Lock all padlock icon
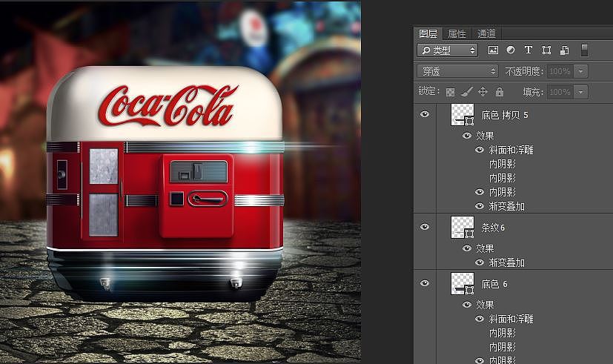Image resolution: width=613 pixels, height=364 pixels. pyautogui.click(x=500, y=91)
